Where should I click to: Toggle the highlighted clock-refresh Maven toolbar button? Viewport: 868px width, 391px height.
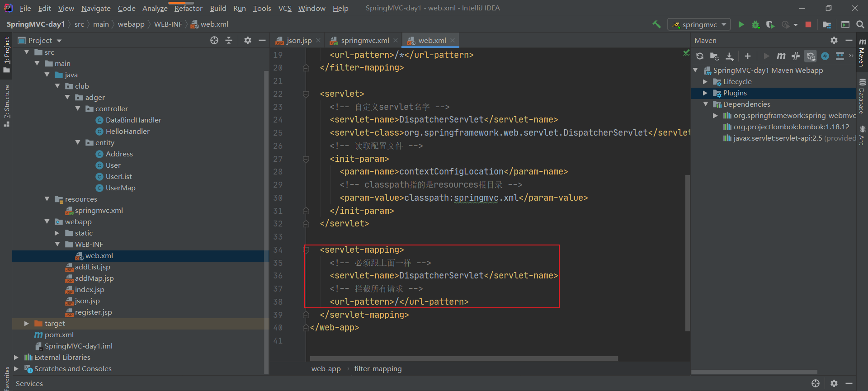click(810, 56)
